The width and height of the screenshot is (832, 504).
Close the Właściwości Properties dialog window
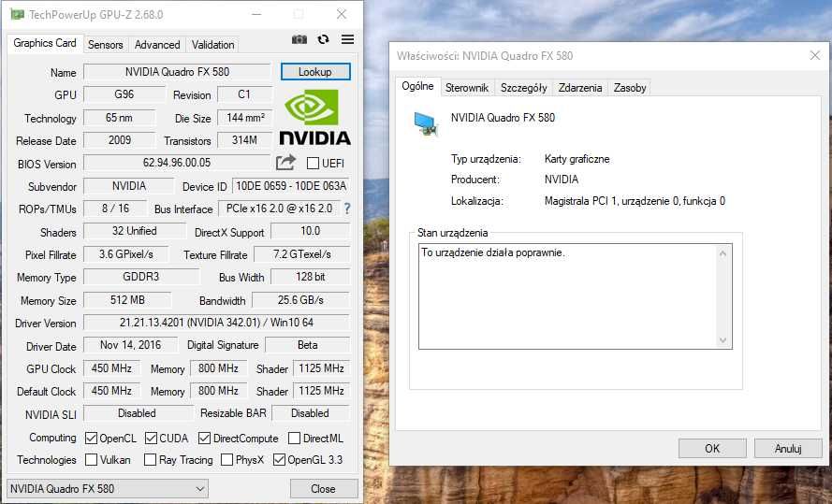click(x=815, y=55)
